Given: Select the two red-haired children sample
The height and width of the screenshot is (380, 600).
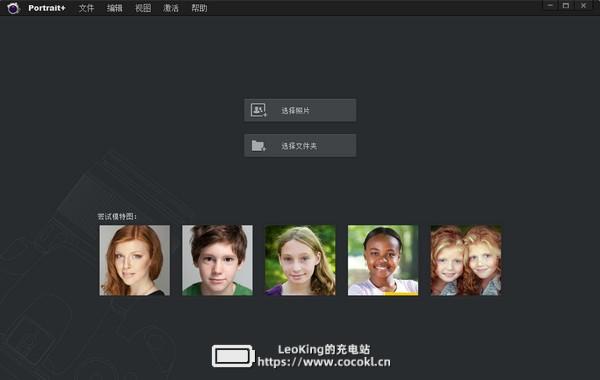Looking at the screenshot, I should point(466,260).
